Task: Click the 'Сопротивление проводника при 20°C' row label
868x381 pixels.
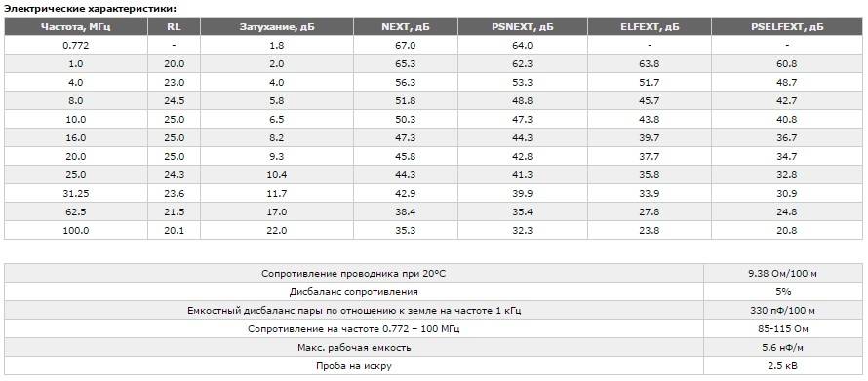Action: point(354,273)
